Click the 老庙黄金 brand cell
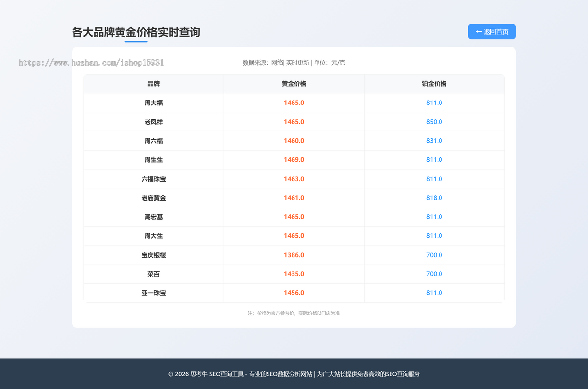 pyautogui.click(x=154, y=198)
